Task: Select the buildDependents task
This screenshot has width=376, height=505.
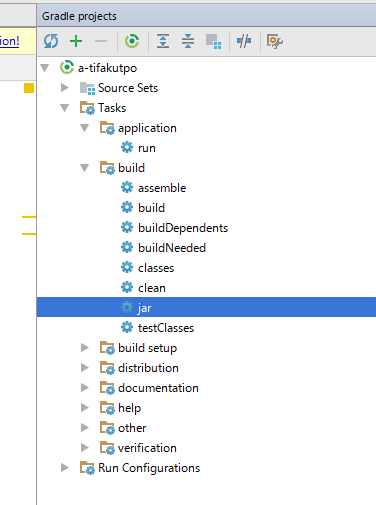Action: tap(183, 228)
